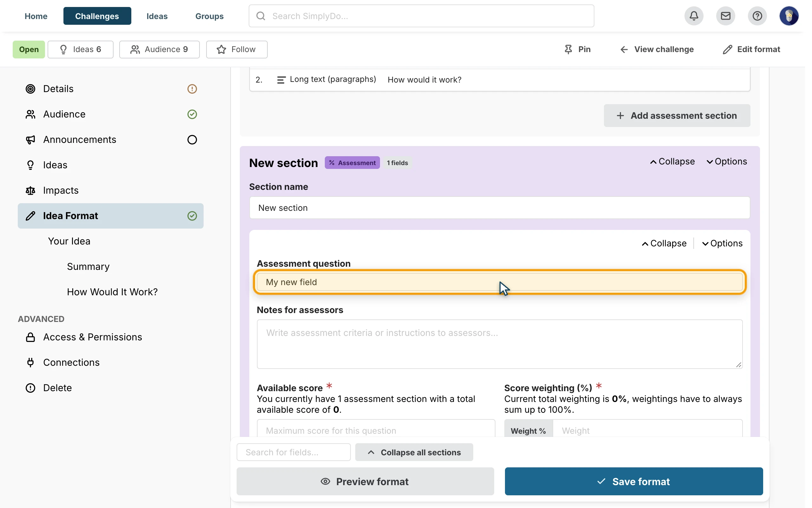Screen dimensions: 812x508
Task: Select Your Idea in the sidebar
Action: (69, 241)
